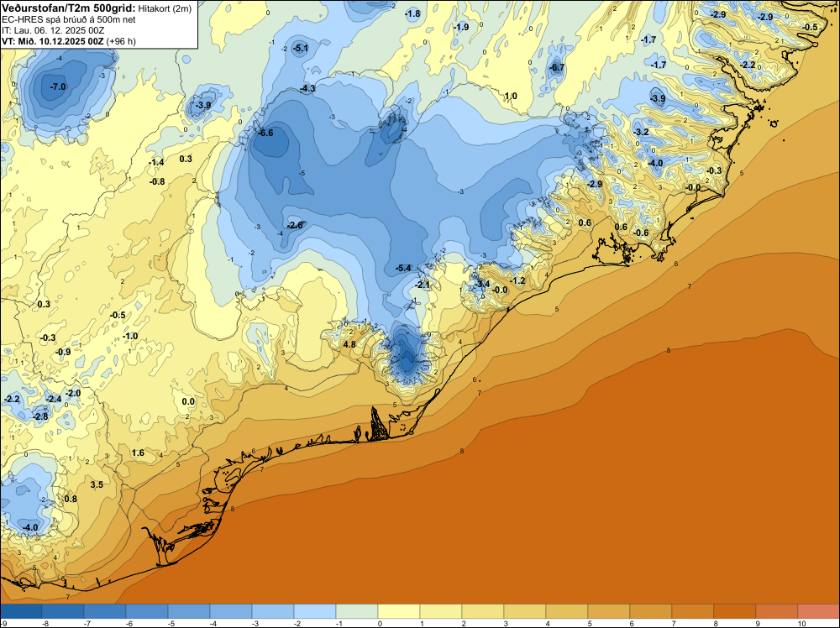Click the '-9' tick label on the legend
Viewport: 840px width, 628px height.
click(x=3, y=623)
